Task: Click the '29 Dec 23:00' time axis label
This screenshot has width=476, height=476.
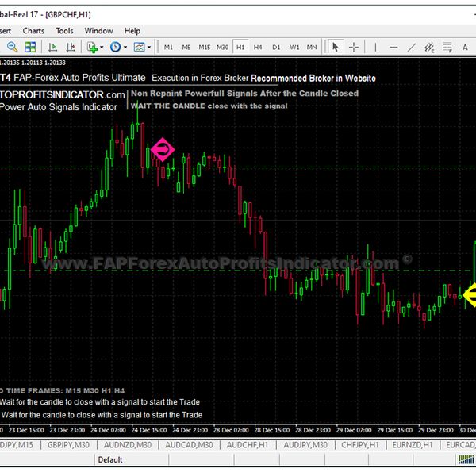Action: point(436,430)
